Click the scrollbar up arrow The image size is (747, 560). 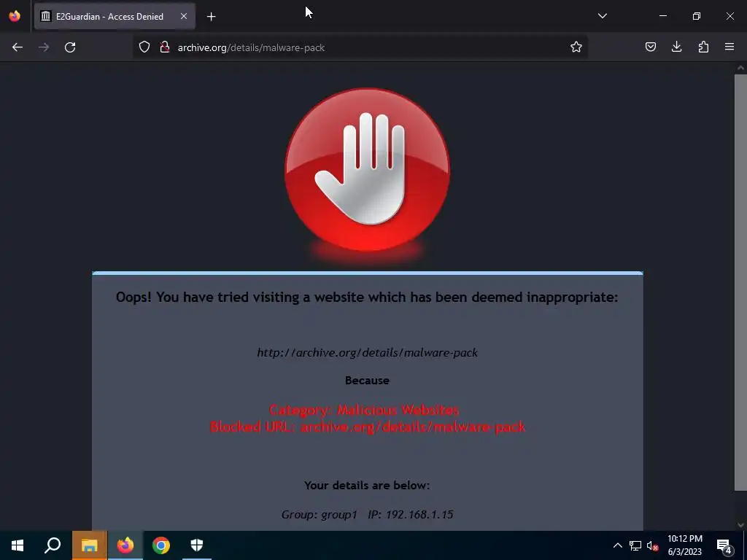click(x=740, y=68)
